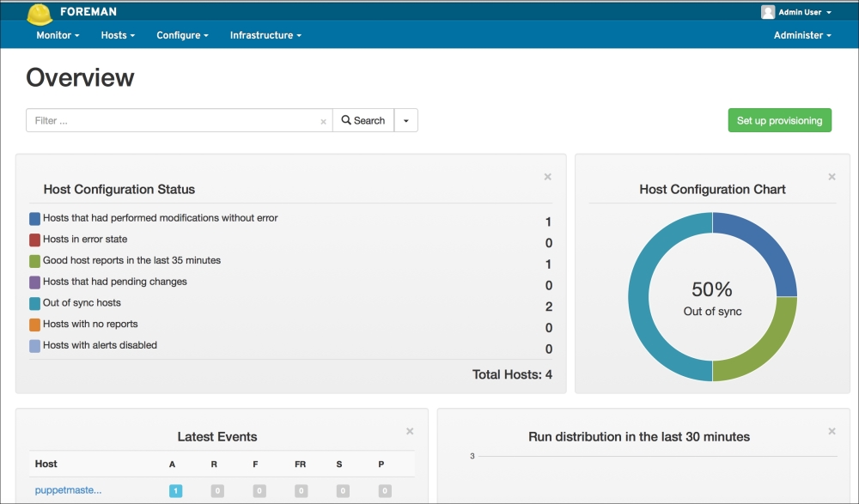Open the puppetmaster host link
859x504 pixels.
68,490
